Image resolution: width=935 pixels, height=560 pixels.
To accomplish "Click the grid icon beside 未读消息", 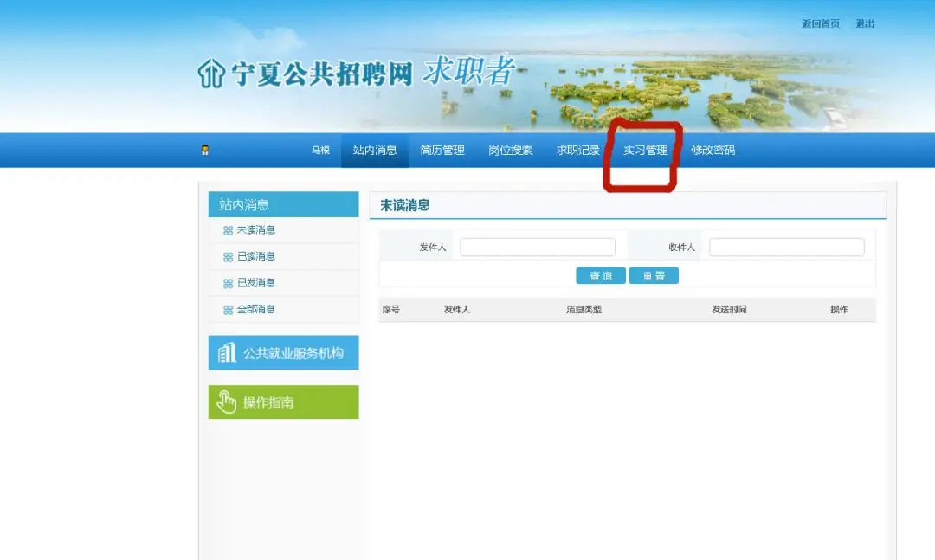I will click(x=228, y=230).
